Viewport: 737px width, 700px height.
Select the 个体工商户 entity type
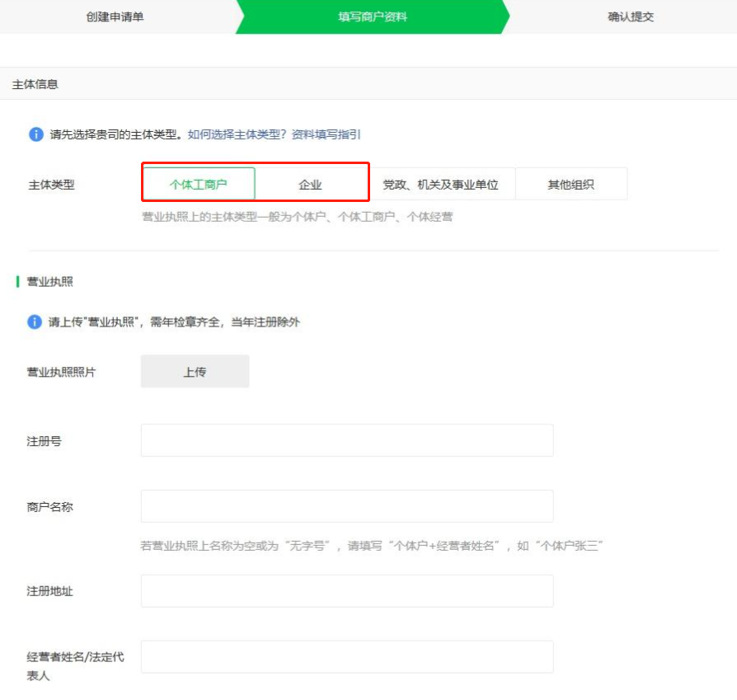pos(198,185)
